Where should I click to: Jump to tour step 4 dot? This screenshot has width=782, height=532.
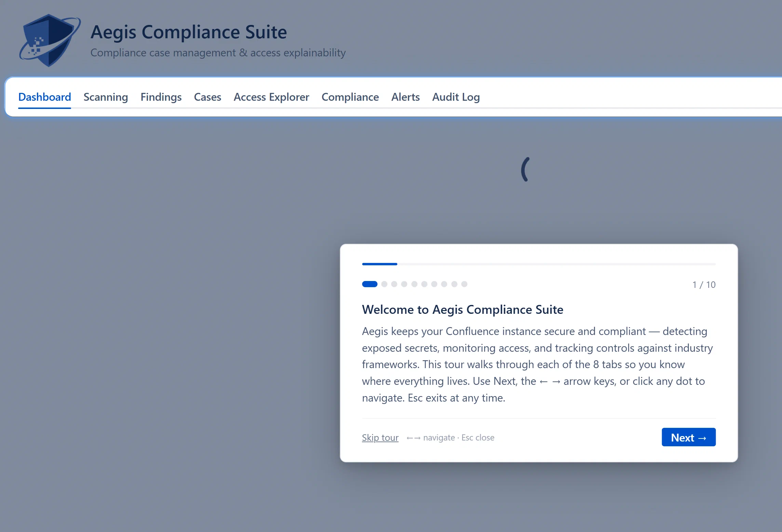click(404, 284)
